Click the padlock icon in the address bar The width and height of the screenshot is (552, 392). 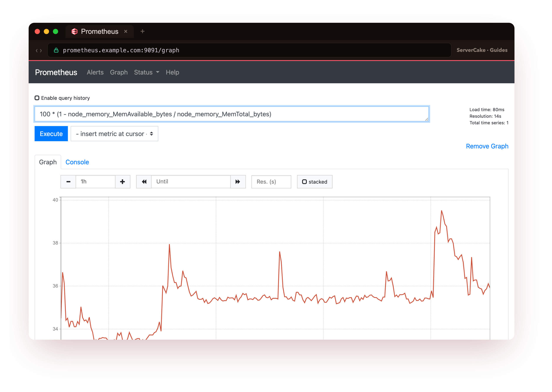[x=56, y=50]
